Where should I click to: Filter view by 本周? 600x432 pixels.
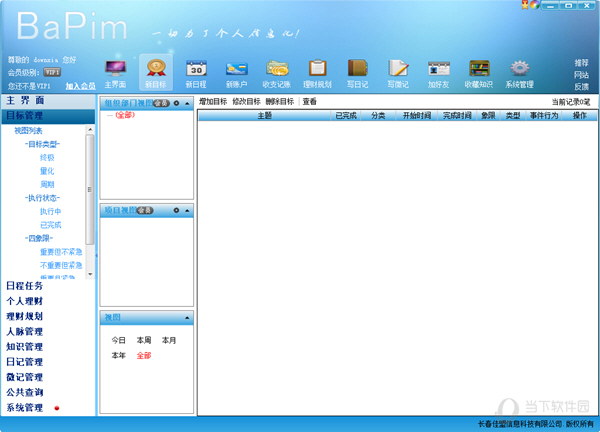coord(144,340)
